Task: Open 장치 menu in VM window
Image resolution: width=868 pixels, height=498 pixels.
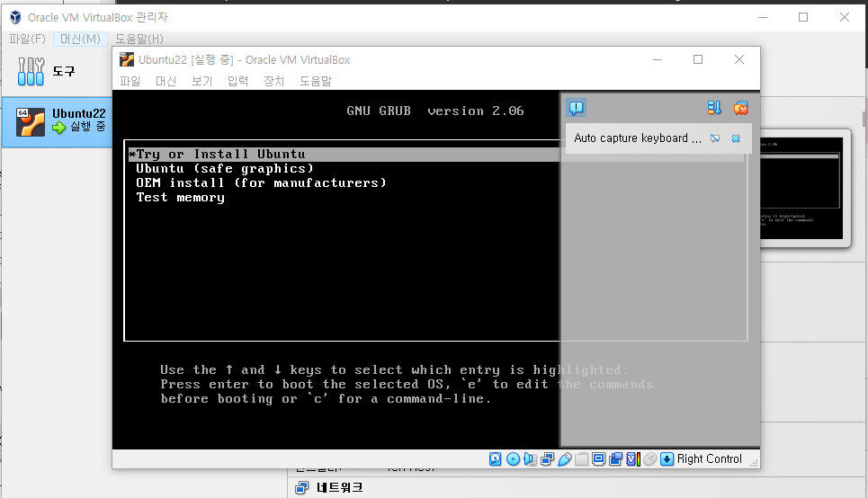Action: coord(274,81)
